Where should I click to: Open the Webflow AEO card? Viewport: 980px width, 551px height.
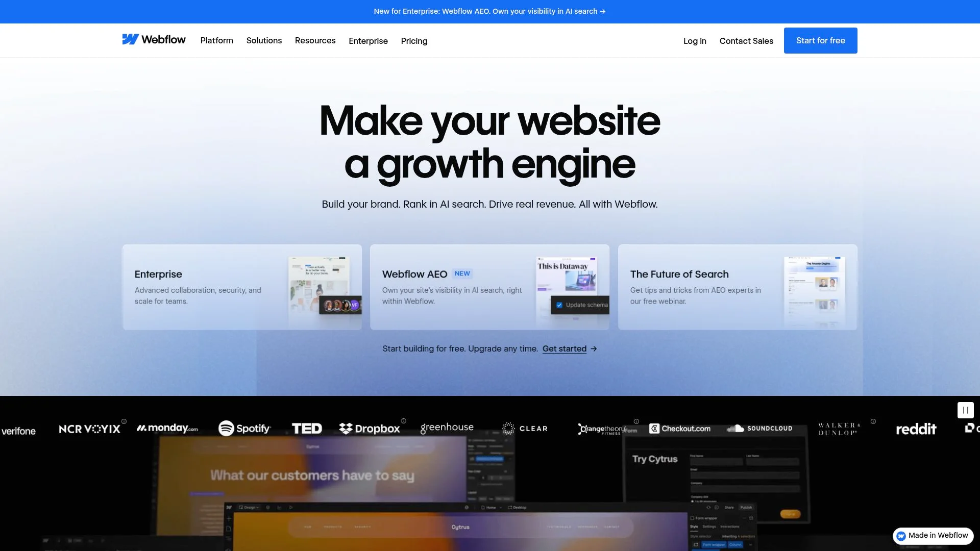(x=489, y=287)
